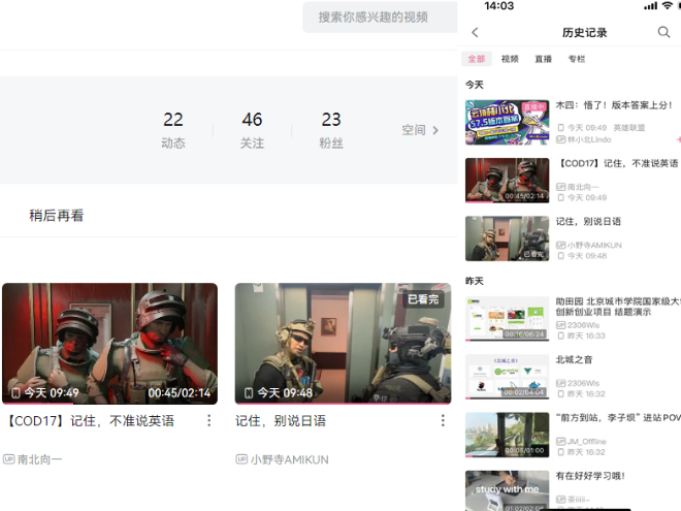Open large thumbnail of 【COD17】记住,不准说英语
The width and height of the screenshot is (681, 511).
[x=110, y=343]
